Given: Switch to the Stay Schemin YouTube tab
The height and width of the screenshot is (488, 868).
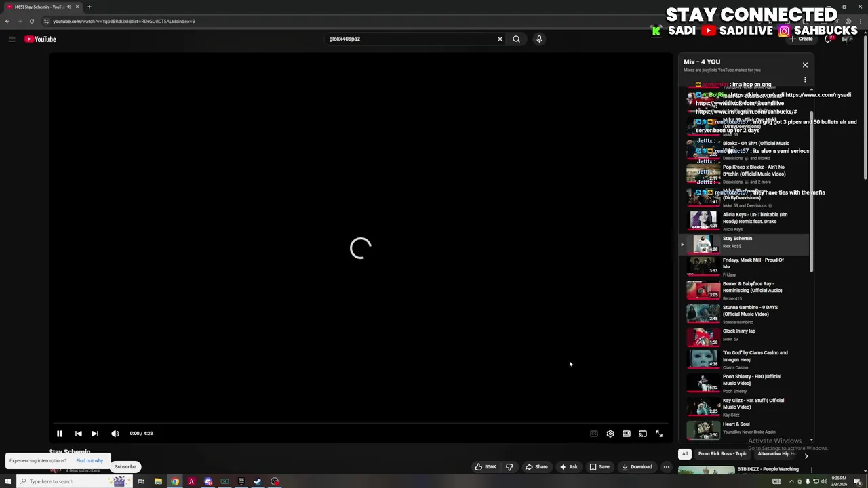Looking at the screenshot, I should (x=42, y=7).
